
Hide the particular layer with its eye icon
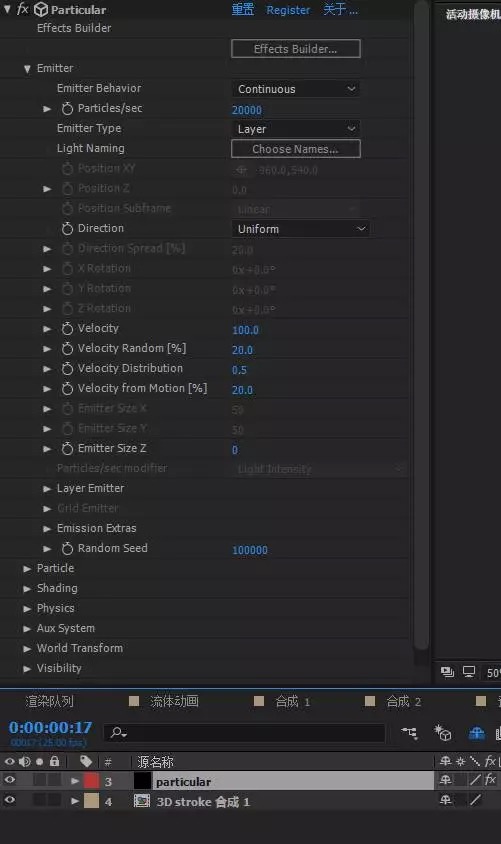click(10, 780)
